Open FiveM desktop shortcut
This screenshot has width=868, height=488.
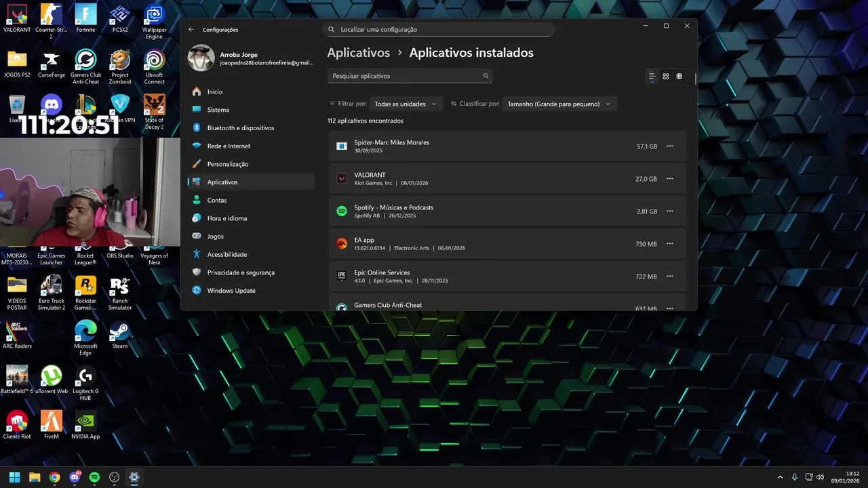(x=51, y=425)
